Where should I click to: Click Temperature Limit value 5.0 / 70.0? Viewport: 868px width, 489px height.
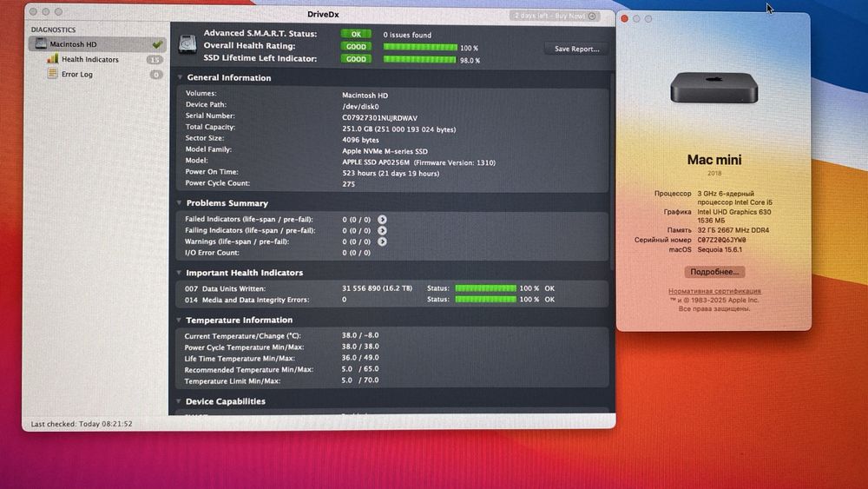(360, 380)
